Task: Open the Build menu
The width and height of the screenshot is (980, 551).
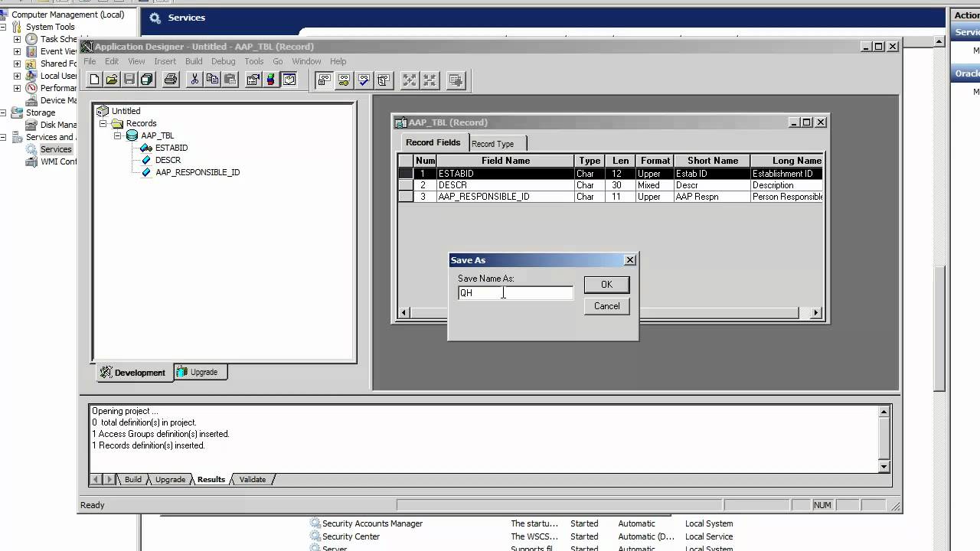Action: [x=194, y=61]
